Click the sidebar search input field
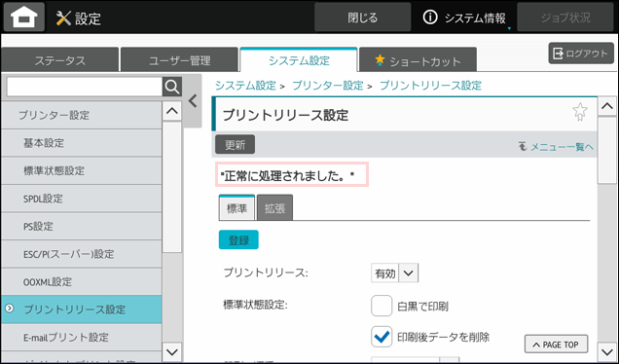Viewport: 619px width, 364px height. 85,87
